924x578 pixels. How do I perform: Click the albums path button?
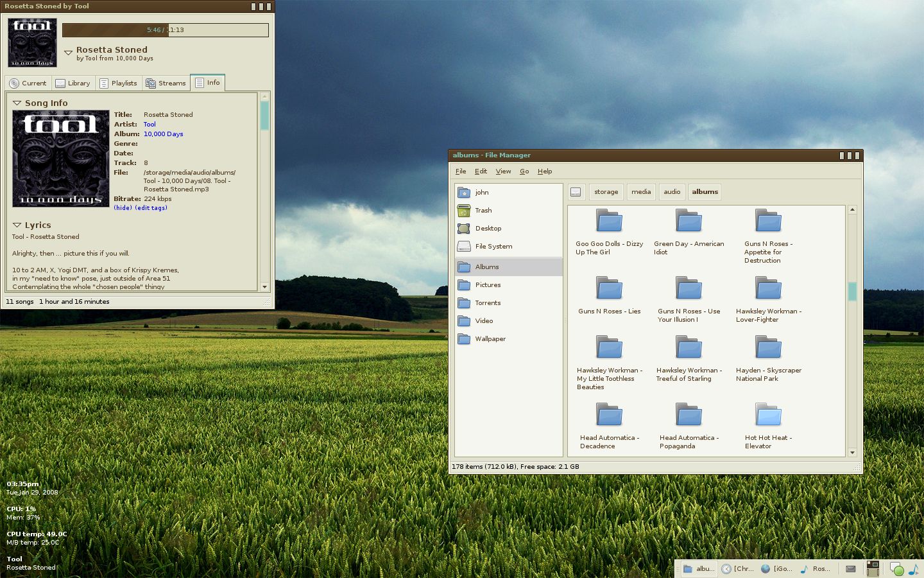click(705, 192)
